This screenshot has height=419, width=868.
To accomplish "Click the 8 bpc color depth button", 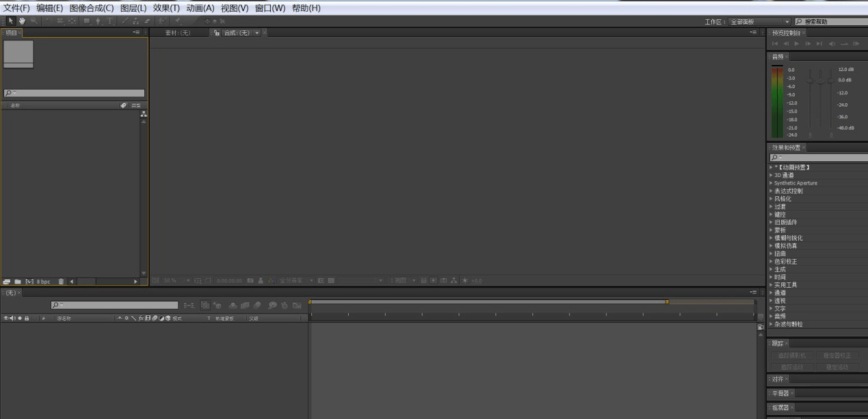I will point(43,282).
